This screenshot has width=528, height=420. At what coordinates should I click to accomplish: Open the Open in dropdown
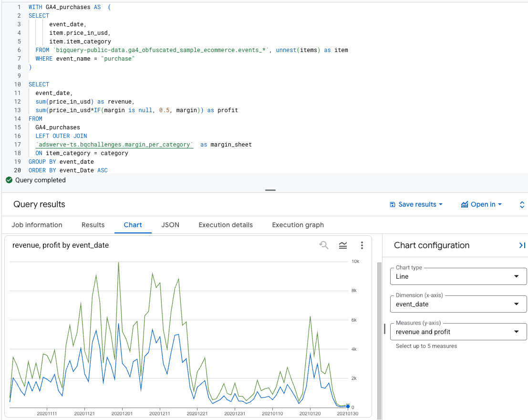[x=482, y=205]
